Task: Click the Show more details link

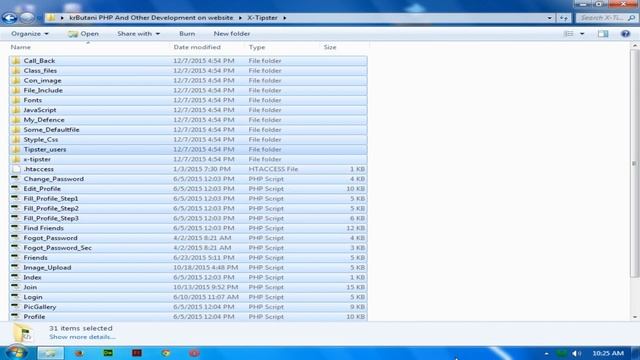Action: click(x=82, y=337)
